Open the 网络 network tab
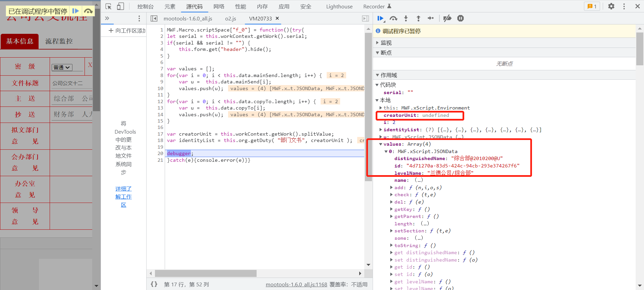This screenshot has height=290, width=644. click(x=219, y=6)
